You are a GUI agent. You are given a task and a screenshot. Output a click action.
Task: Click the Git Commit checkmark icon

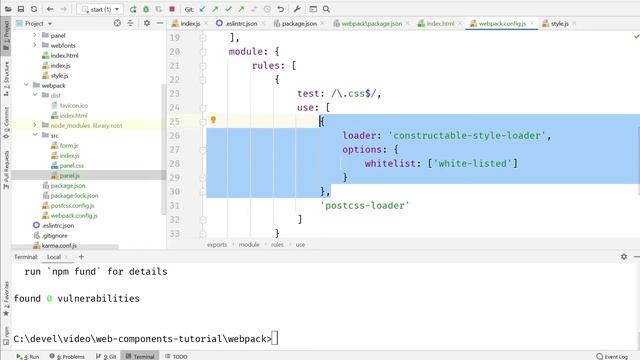pyautogui.click(x=228, y=9)
